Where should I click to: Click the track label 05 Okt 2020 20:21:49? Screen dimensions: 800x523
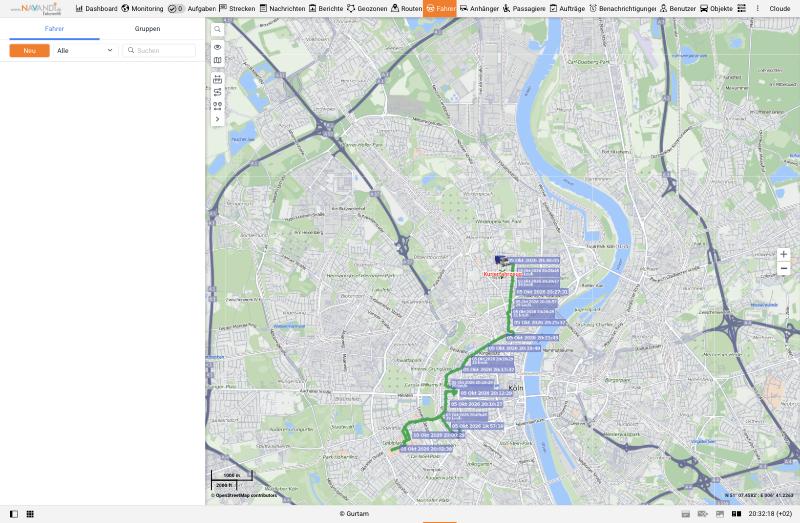[x=533, y=338]
